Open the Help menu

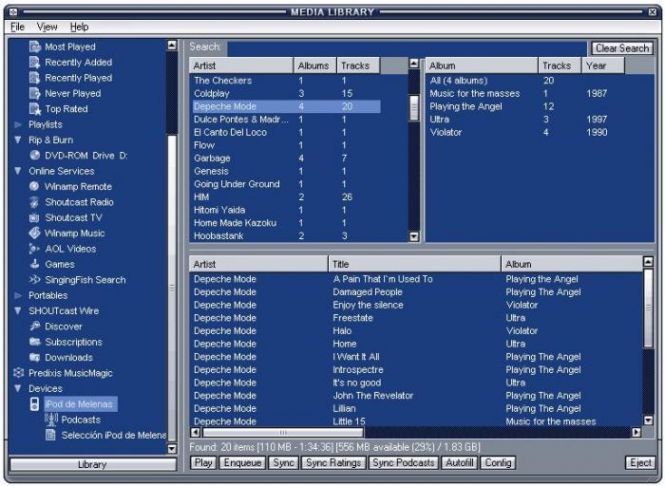79,27
